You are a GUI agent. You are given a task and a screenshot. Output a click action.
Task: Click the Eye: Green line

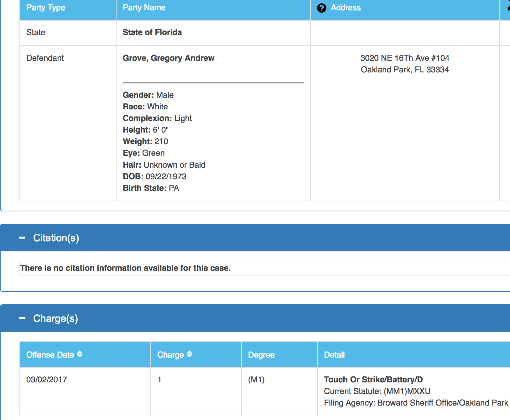coord(144,153)
